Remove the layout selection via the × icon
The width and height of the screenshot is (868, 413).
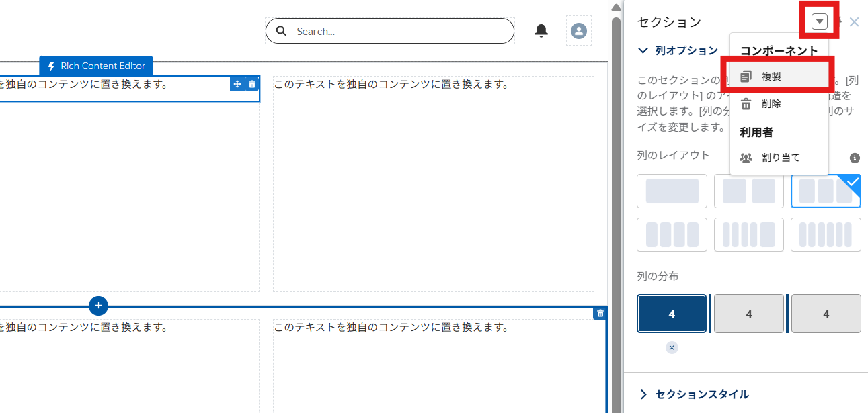[x=672, y=347]
